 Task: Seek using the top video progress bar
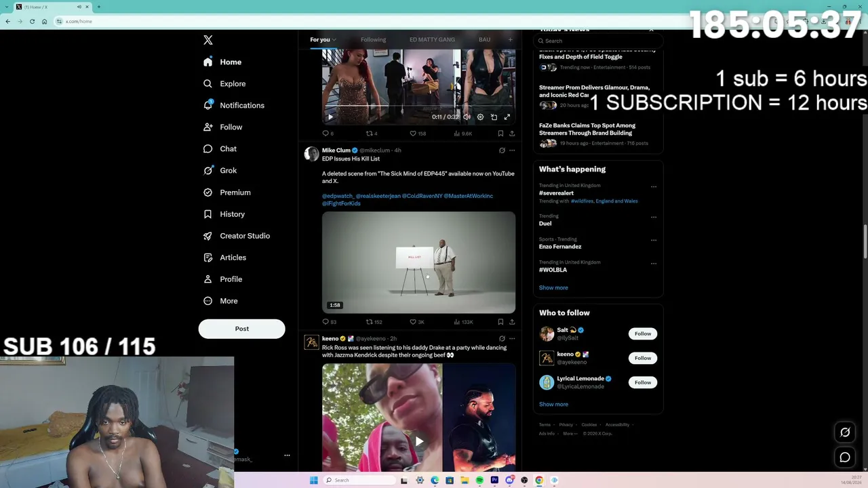[418, 106]
